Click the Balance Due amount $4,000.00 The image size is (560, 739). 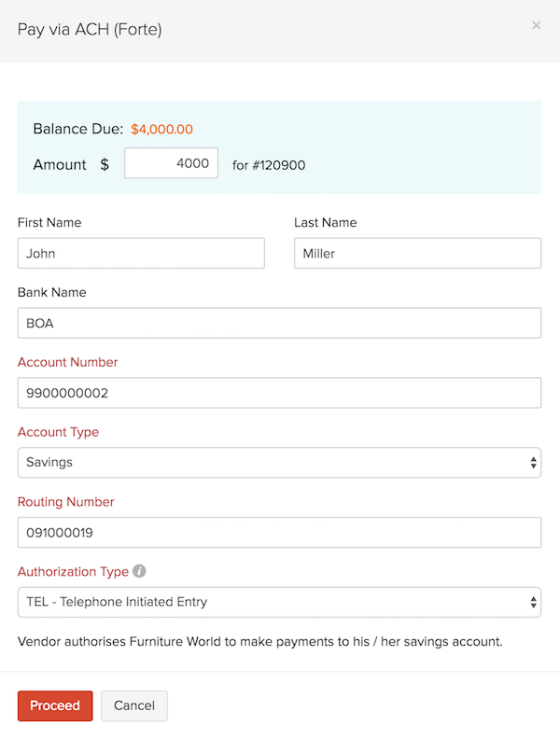coord(161,129)
